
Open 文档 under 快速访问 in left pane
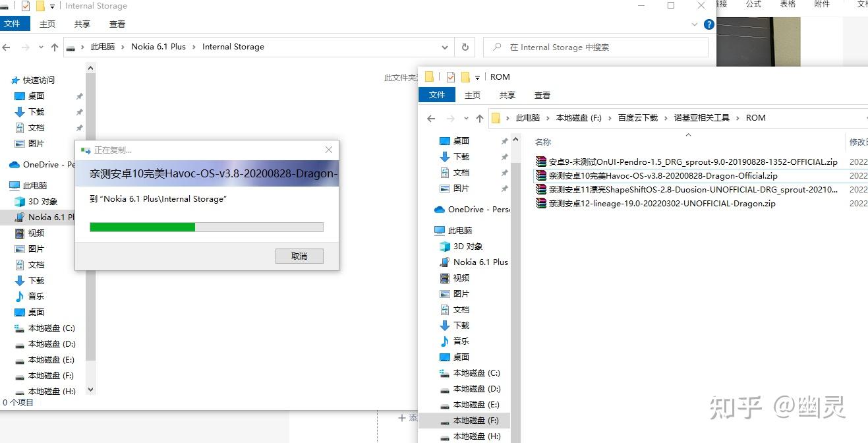click(36, 127)
